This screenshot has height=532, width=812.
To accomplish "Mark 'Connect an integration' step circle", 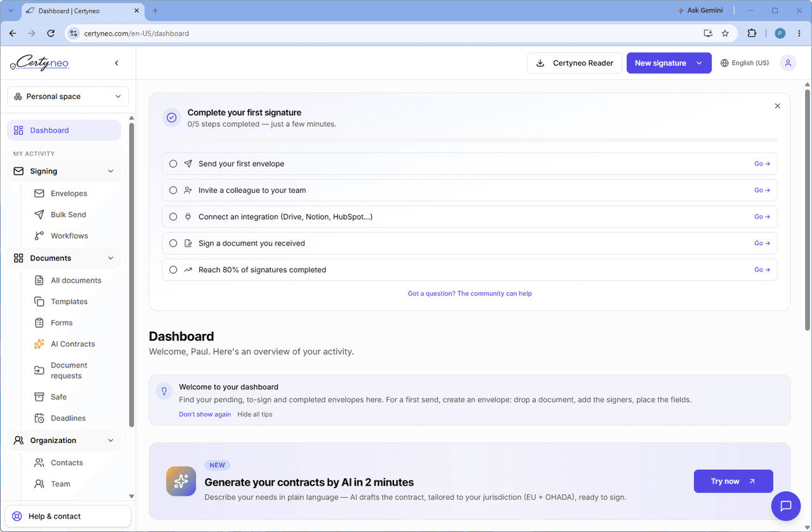I will [x=173, y=217].
